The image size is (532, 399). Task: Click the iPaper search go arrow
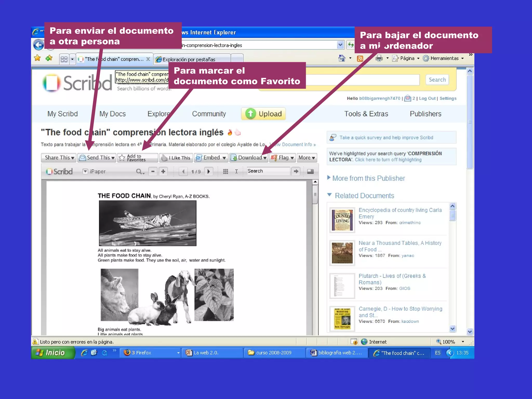pyautogui.click(x=296, y=171)
